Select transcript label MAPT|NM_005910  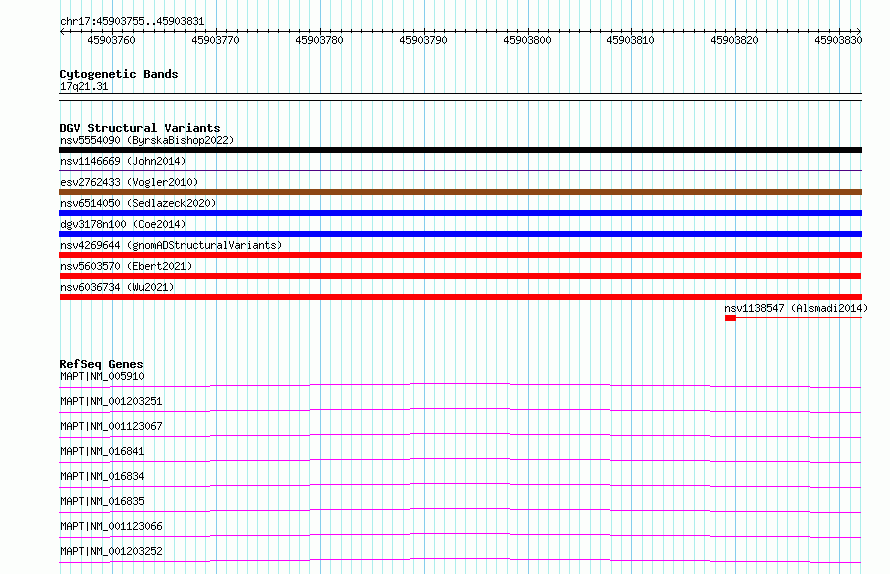(102, 376)
